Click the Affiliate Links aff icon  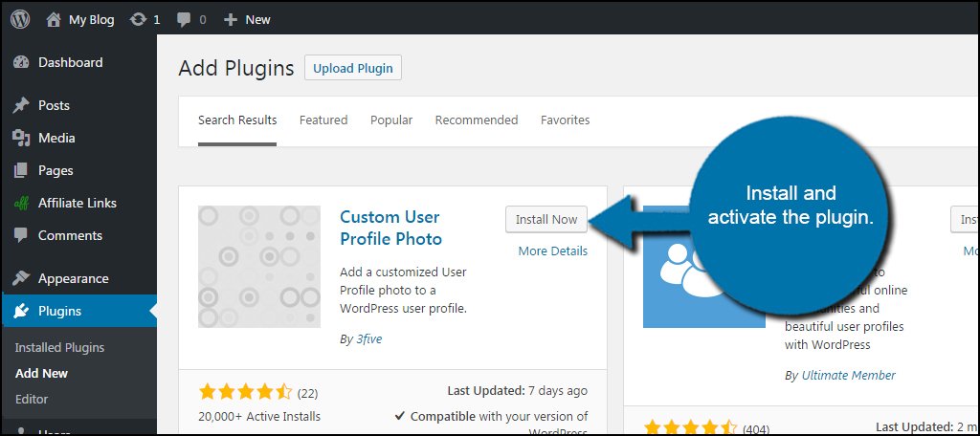(21, 203)
